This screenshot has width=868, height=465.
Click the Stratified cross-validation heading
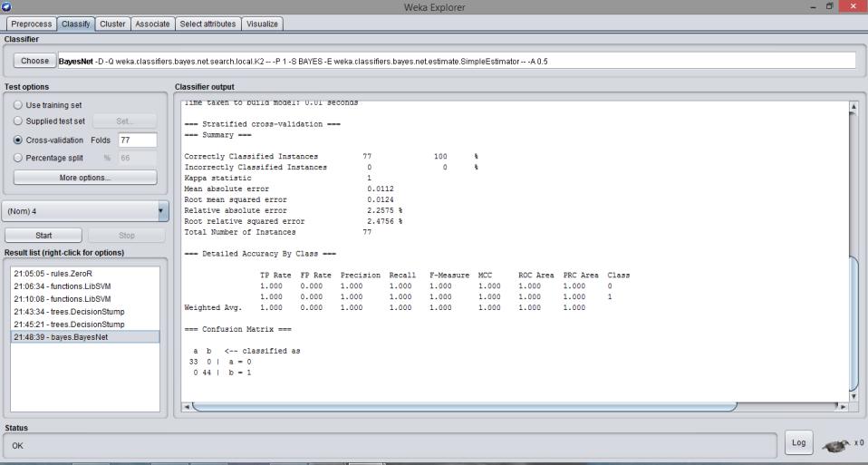[262, 124]
